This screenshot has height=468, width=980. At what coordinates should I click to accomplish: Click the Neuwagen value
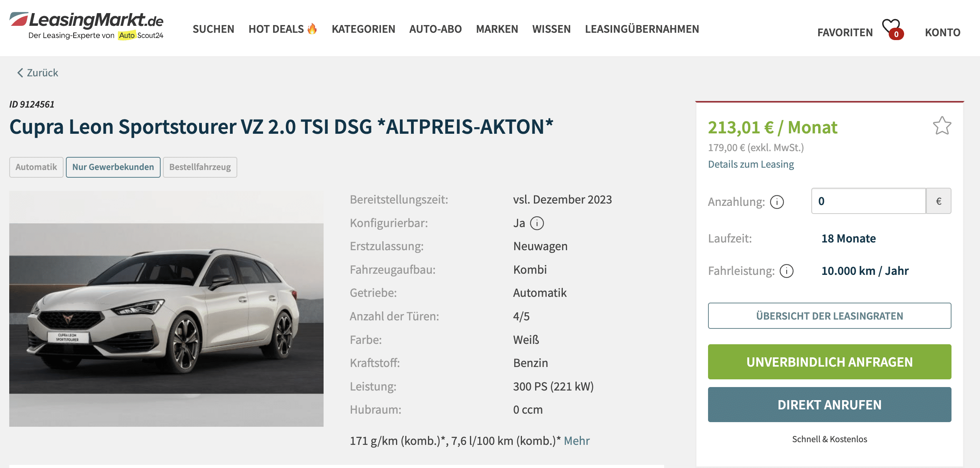[540, 246]
